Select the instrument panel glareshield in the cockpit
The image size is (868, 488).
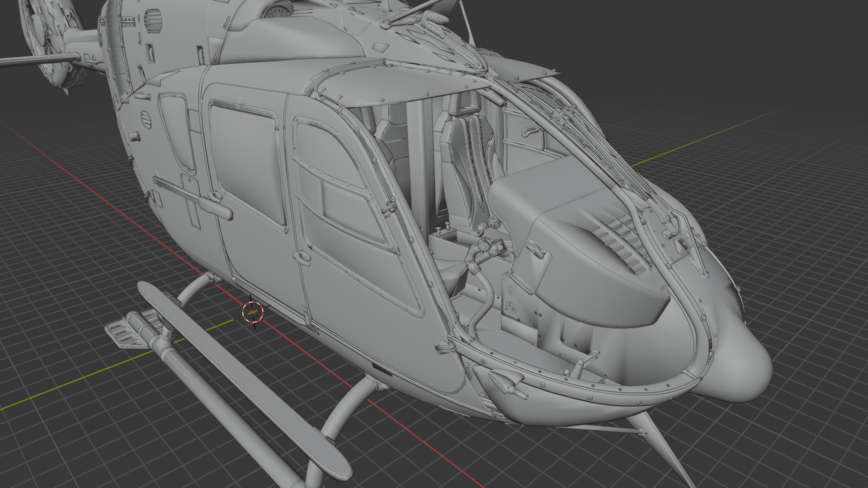[583, 239]
